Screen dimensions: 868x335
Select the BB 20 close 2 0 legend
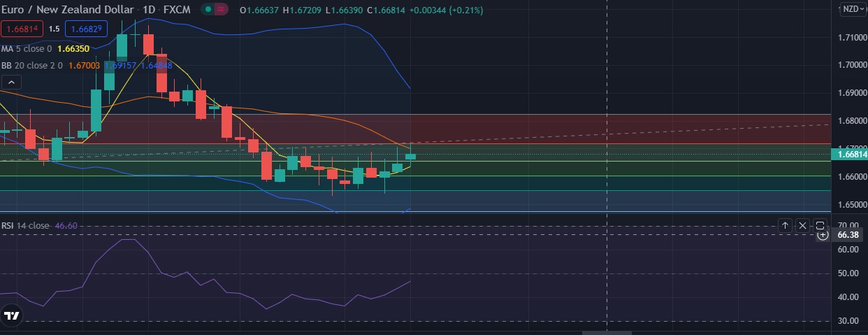click(32, 65)
